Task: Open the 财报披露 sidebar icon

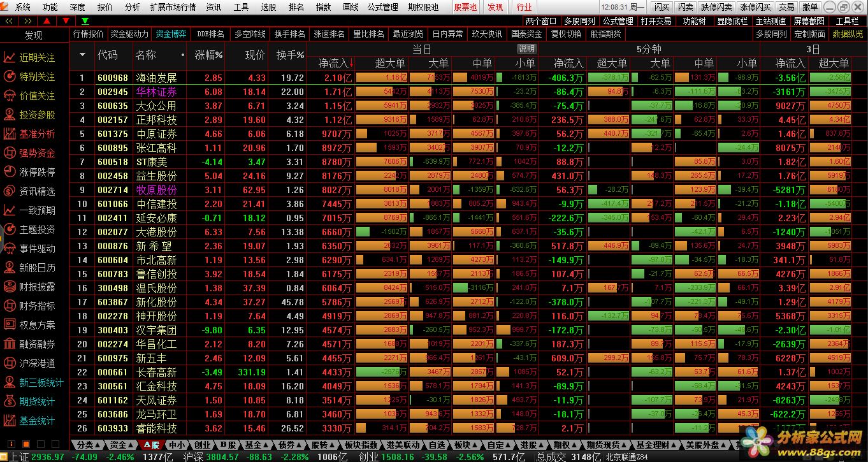Action: [x=10, y=287]
